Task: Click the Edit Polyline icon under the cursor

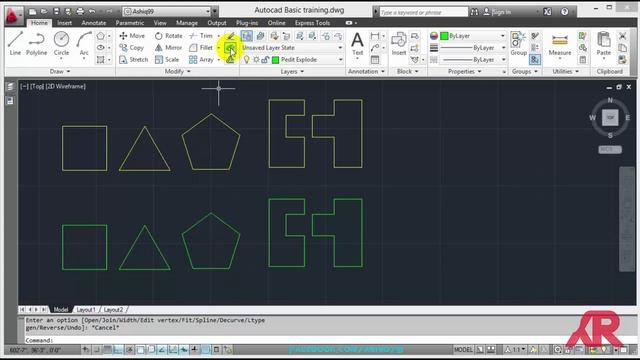Action: 231,48
